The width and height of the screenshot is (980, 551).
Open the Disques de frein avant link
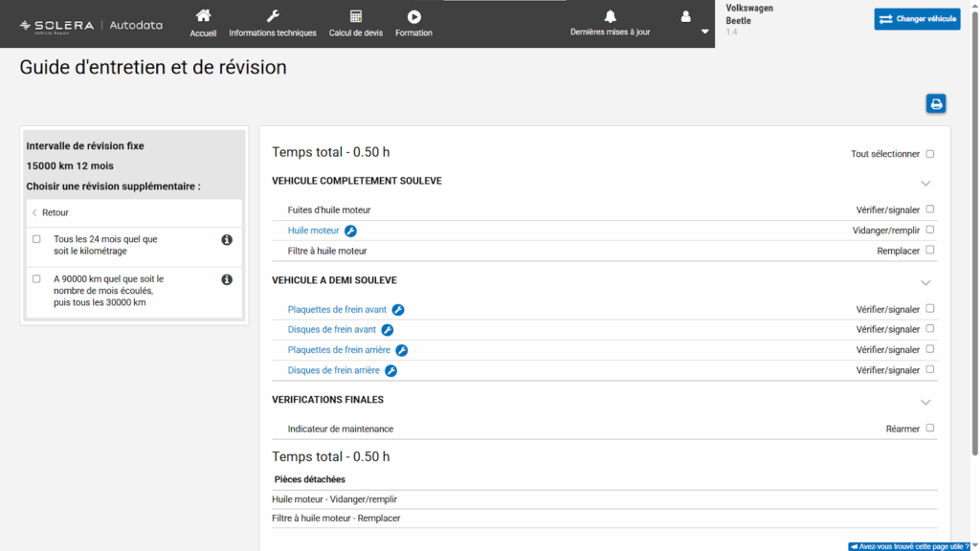(332, 329)
